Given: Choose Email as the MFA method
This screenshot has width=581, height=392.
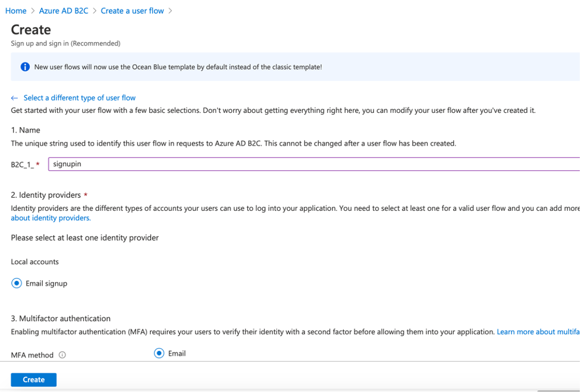Looking at the screenshot, I should (x=159, y=353).
